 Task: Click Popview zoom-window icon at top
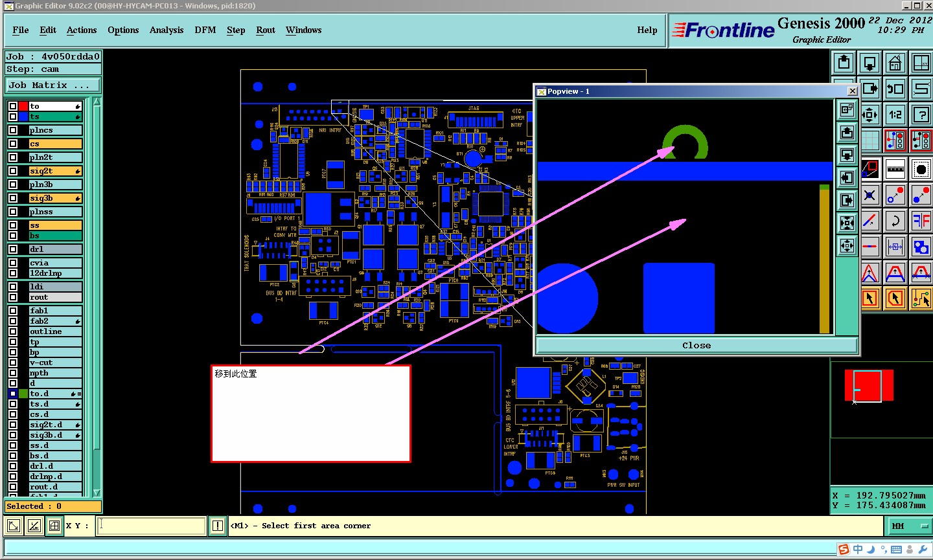(847, 110)
